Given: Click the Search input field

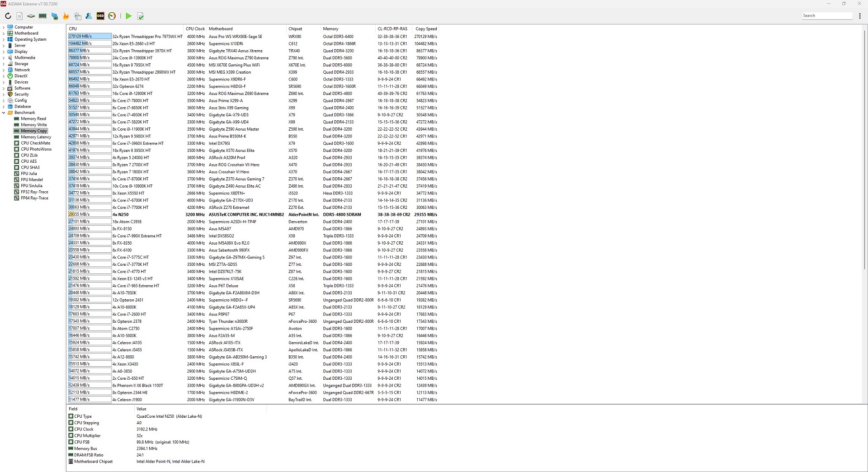Looking at the screenshot, I should point(827,16).
